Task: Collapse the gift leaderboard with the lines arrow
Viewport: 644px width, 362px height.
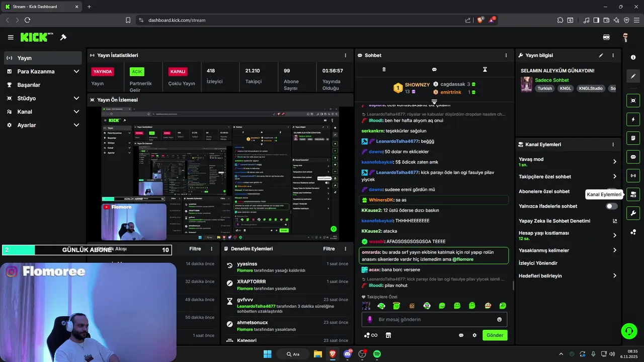Action: [434, 102]
